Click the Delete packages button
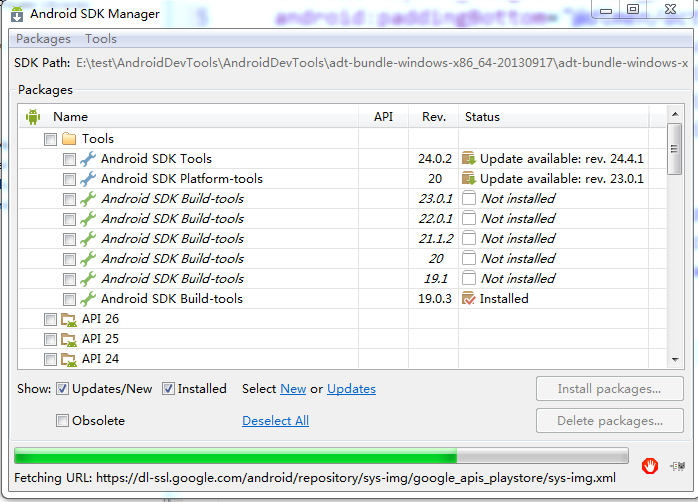 pos(610,421)
